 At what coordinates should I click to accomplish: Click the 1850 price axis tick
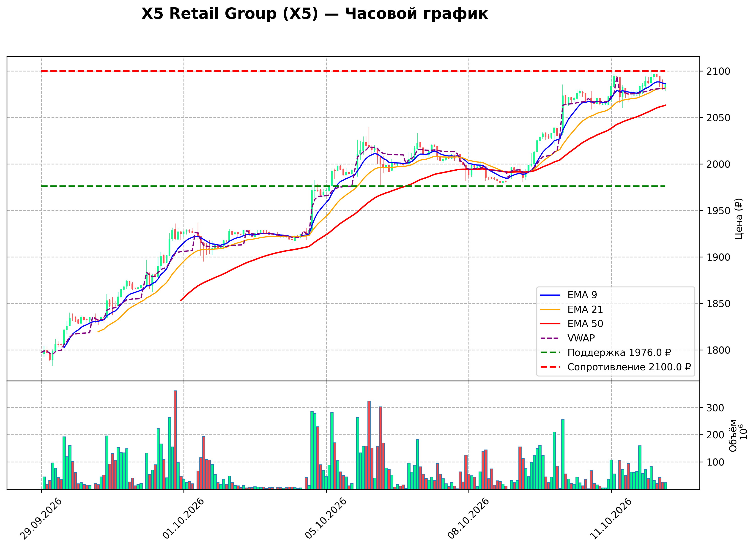click(718, 304)
